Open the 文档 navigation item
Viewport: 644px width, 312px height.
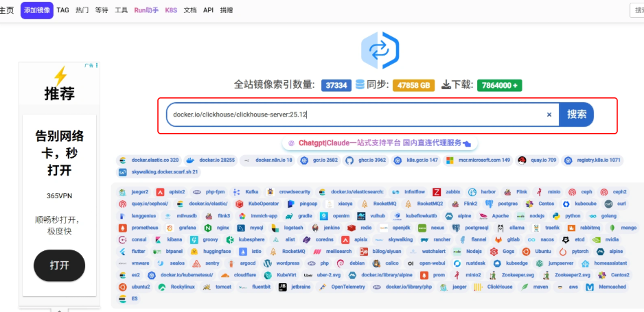pyautogui.click(x=189, y=10)
